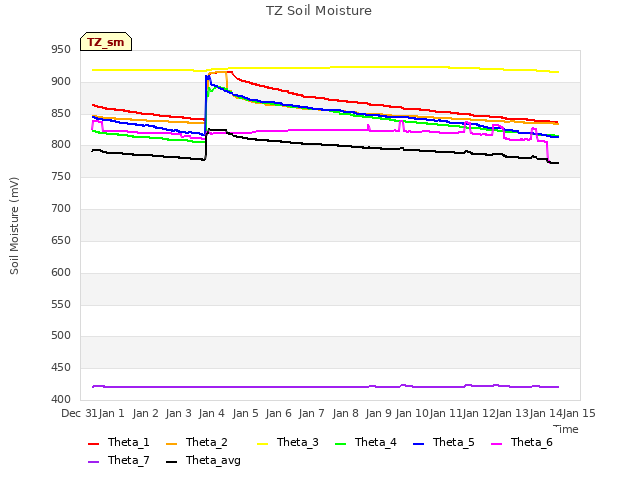Click the yellow Theta_3 legend color marker
The width and height of the screenshot is (640, 480).
262,444
